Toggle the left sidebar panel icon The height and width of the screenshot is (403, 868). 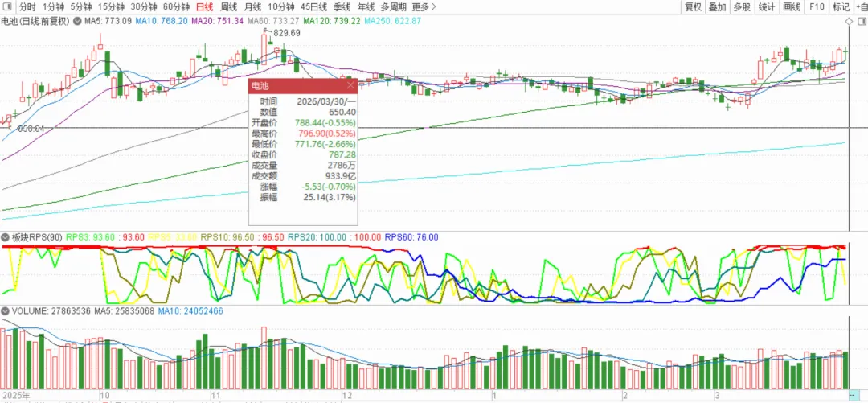coord(7,7)
